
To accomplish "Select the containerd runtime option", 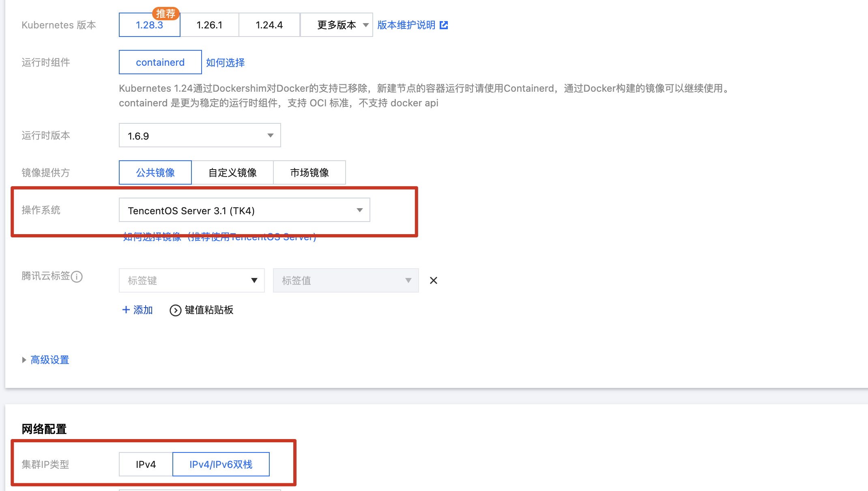I will [x=160, y=62].
